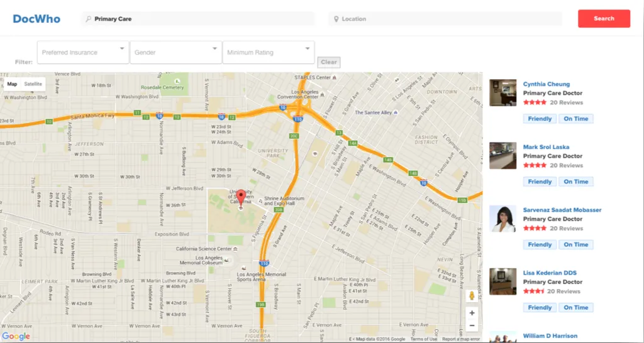
Task: Click the California Science Center museum icon
Action: pos(235,249)
